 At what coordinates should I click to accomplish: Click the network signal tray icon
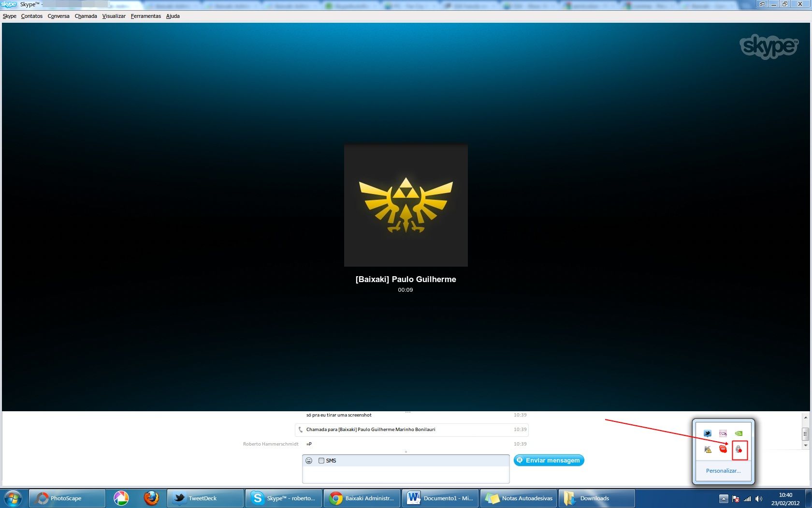click(747, 499)
